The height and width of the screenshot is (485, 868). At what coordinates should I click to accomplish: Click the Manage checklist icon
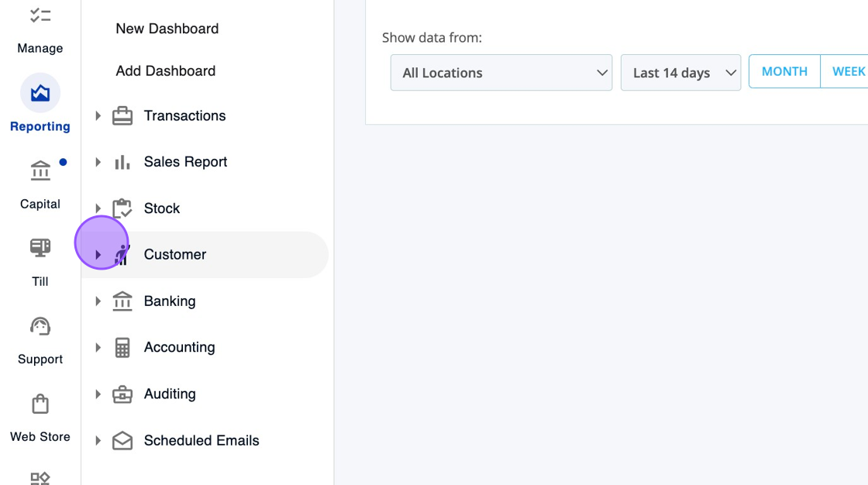click(40, 15)
